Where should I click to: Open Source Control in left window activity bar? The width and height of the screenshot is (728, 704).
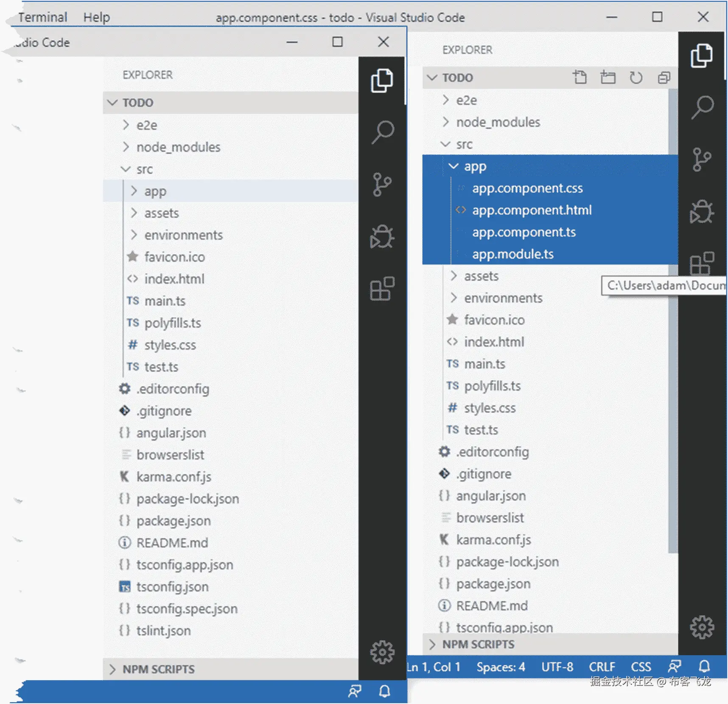(382, 185)
